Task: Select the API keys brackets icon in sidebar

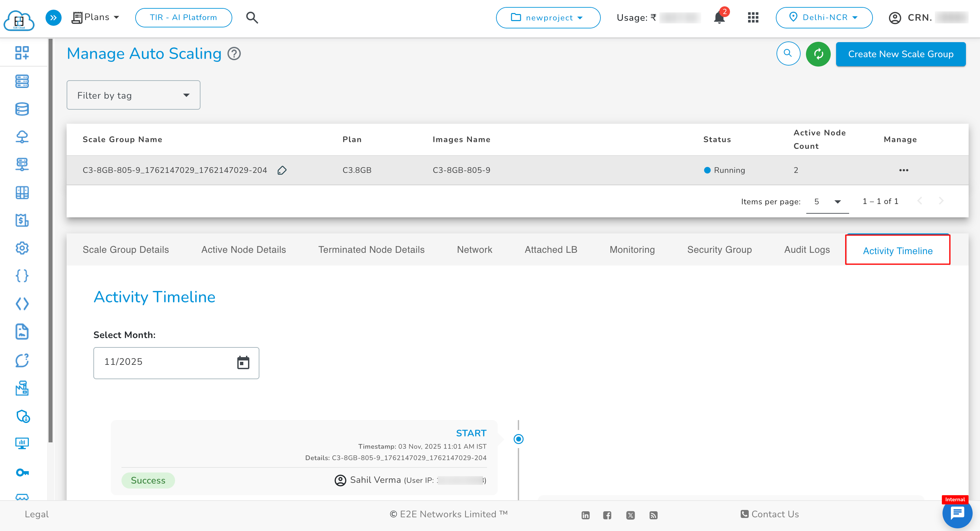Action: pyautogui.click(x=22, y=276)
